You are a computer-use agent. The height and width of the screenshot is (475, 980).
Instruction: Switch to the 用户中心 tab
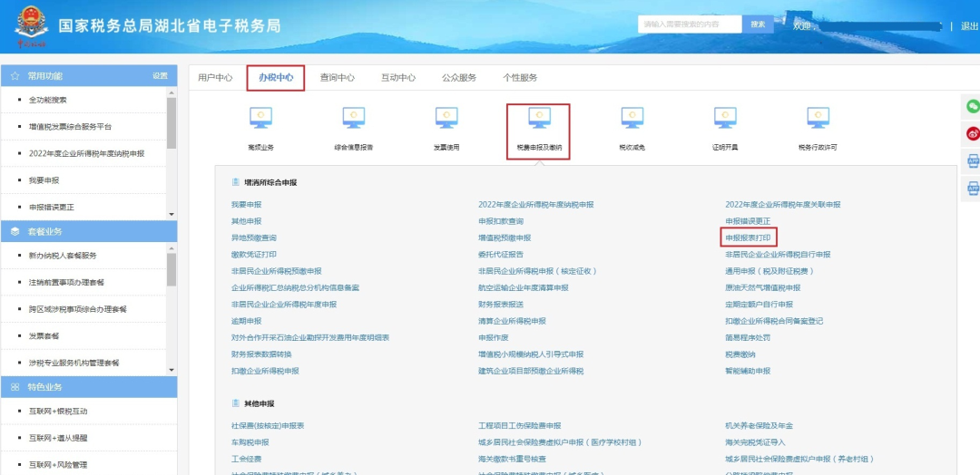pyautogui.click(x=215, y=78)
